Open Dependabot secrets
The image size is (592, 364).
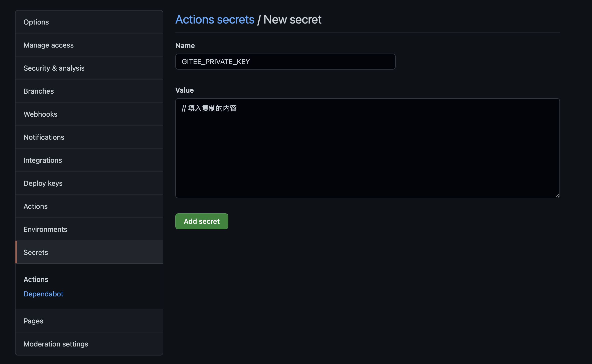[x=43, y=294]
